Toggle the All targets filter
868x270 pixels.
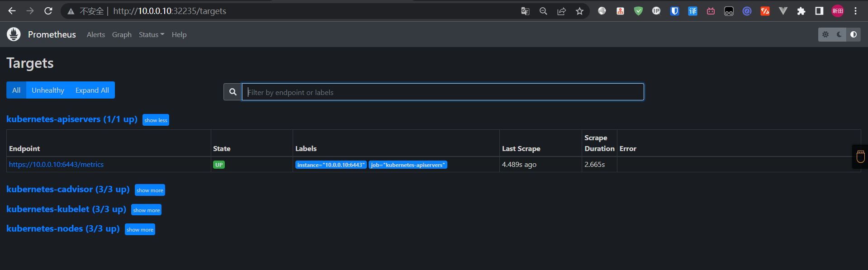(16, 90)
